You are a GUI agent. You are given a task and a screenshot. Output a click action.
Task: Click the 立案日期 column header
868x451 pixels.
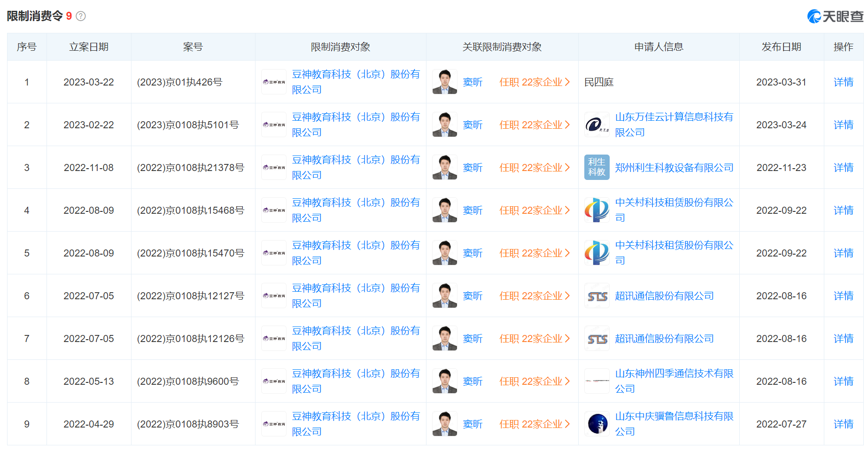click(x=89, y=47)
